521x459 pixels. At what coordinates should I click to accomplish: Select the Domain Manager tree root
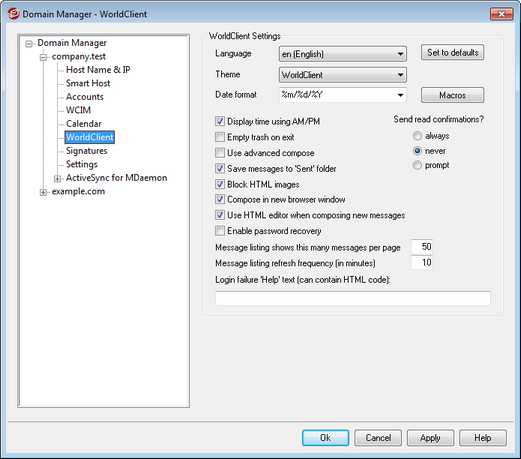point(72,43)
